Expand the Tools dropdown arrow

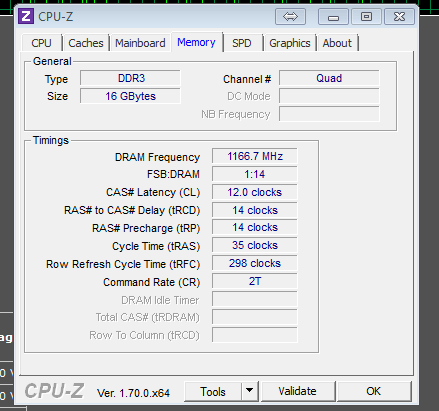[250, 391]
